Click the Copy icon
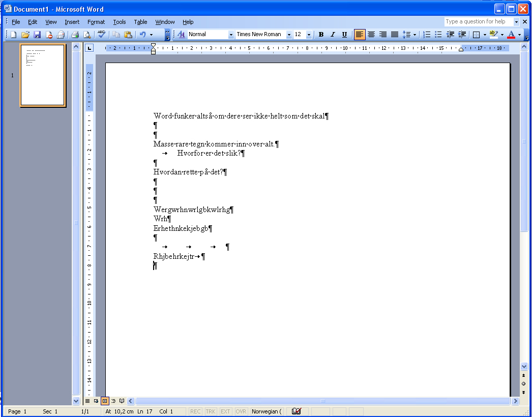Viewport: 532px width, 417px height. tap(116, 34)
